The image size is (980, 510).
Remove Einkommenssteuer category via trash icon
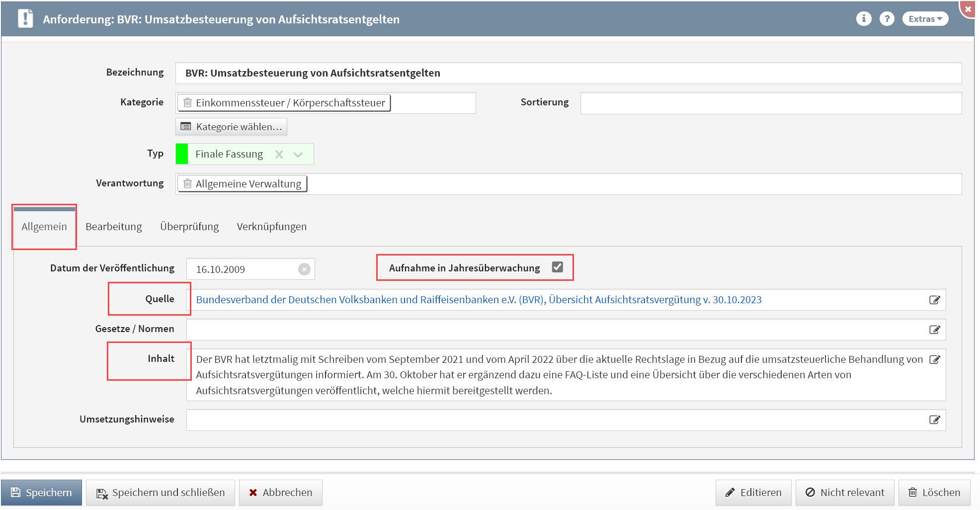pyautogui.click(x=188, y=103)
